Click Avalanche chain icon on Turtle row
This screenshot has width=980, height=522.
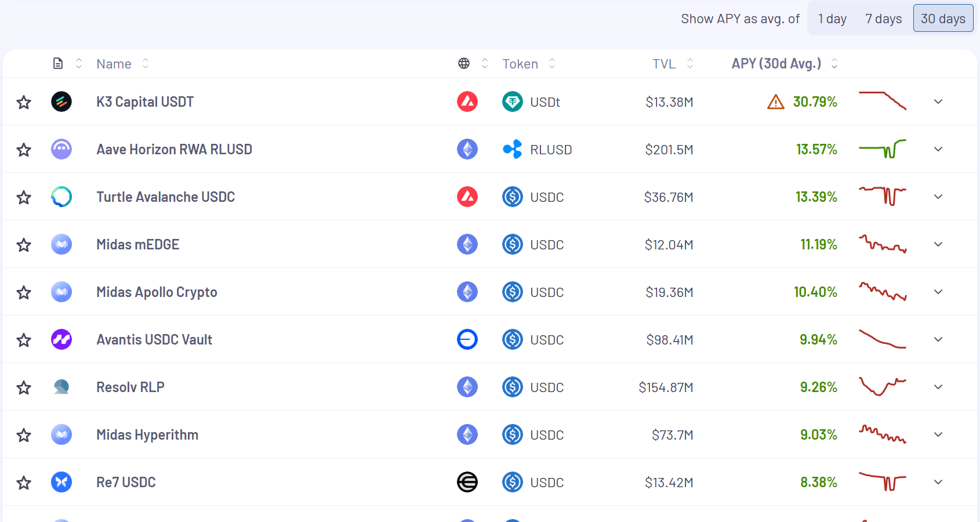467,197
